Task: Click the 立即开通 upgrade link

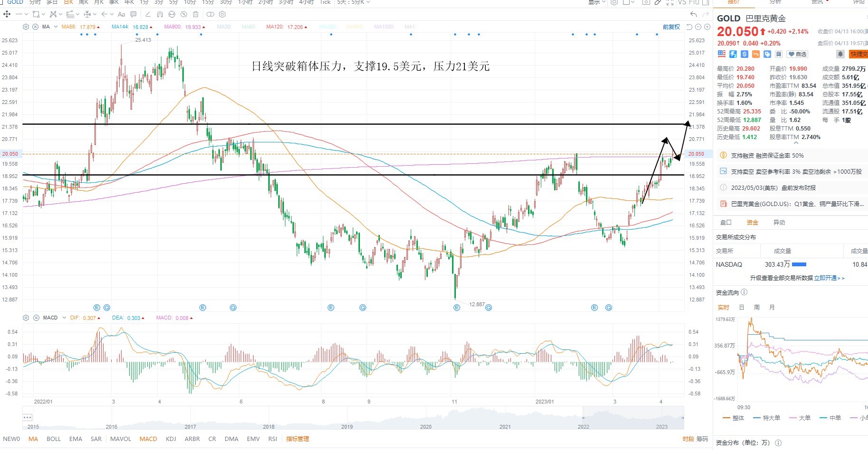Action: click(829, 278)
